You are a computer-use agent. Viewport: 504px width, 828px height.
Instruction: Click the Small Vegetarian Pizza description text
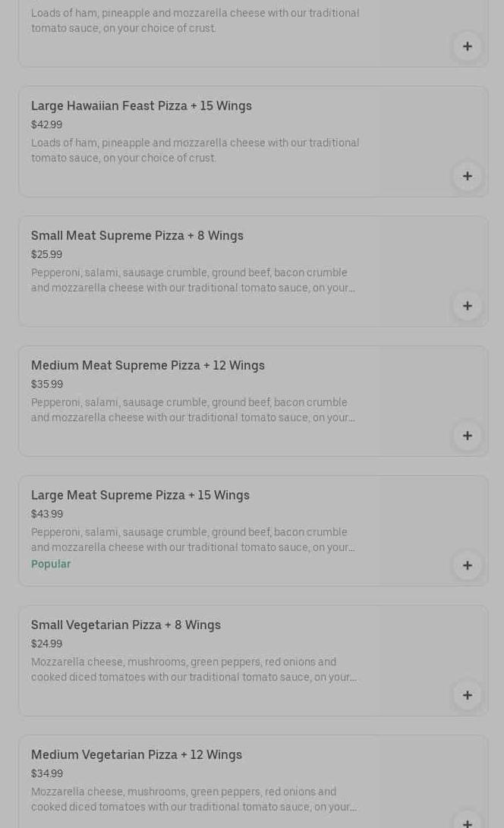coord(194,669)
